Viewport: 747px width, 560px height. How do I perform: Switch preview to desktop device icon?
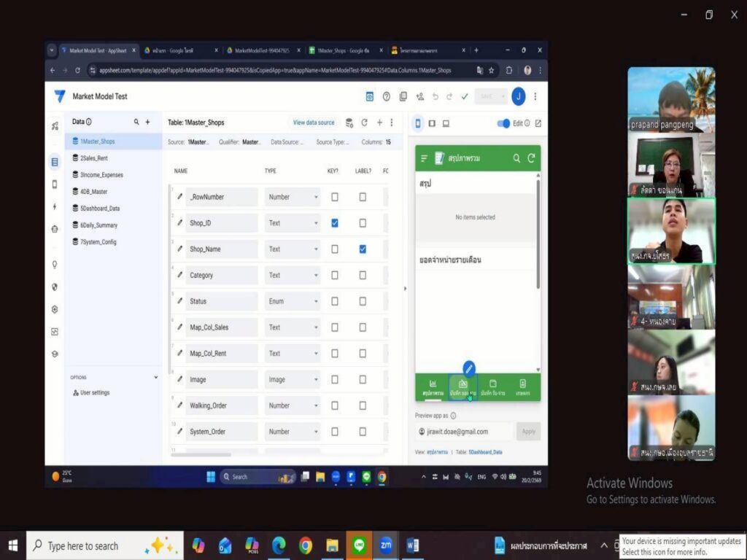tap(446, 123)
